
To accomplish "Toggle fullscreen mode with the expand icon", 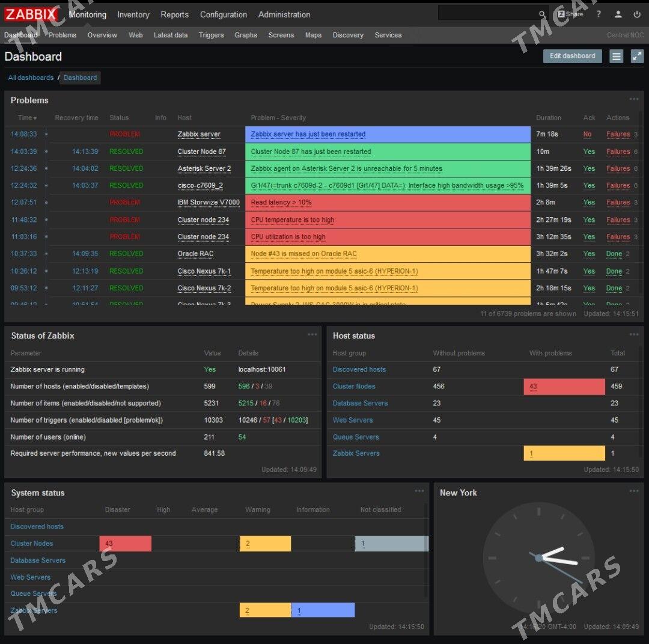I will coord(637,56).
